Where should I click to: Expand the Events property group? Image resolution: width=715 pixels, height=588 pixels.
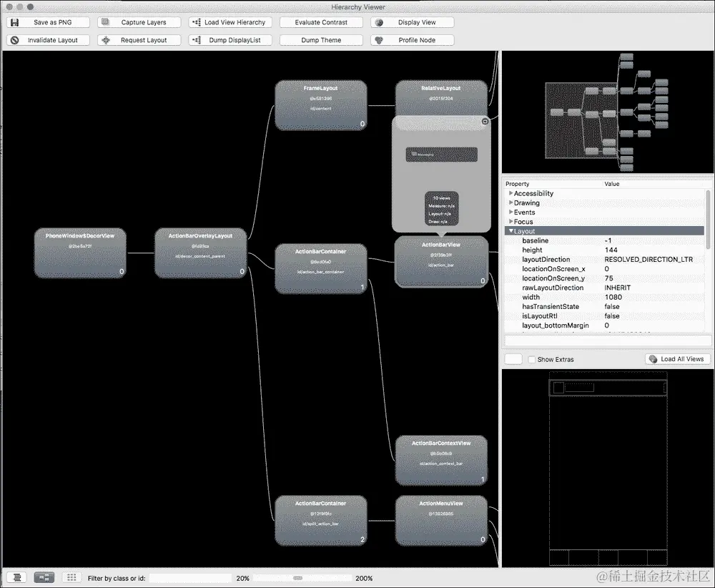(511, 212)
